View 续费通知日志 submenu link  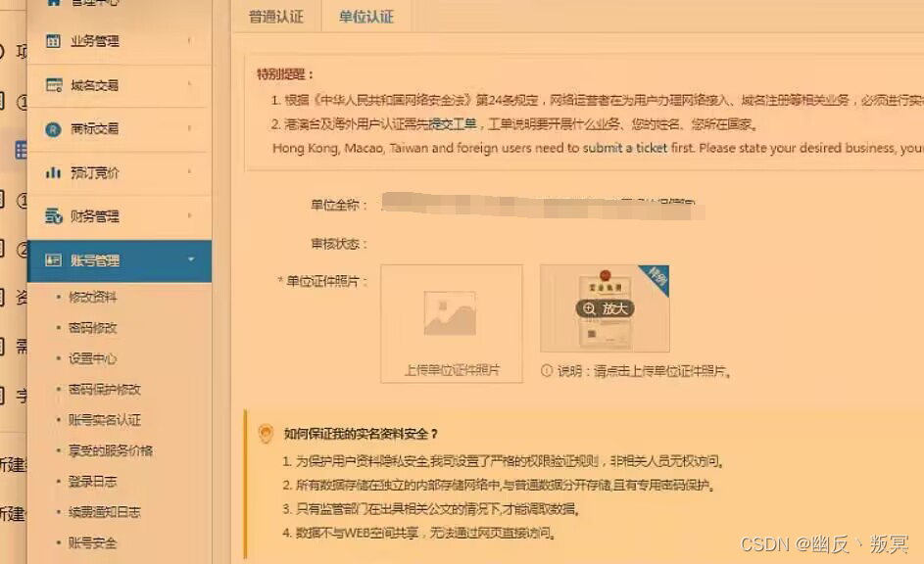click(104, 511)
